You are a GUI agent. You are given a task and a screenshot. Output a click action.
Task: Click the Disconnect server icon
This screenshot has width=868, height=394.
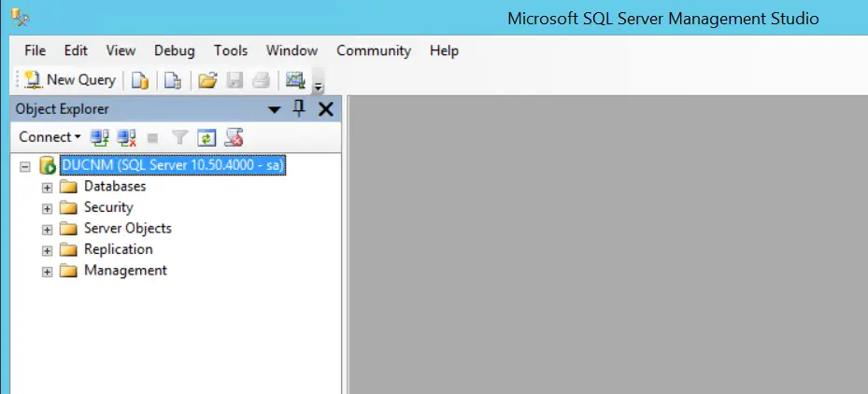click(x=127, y=137)
